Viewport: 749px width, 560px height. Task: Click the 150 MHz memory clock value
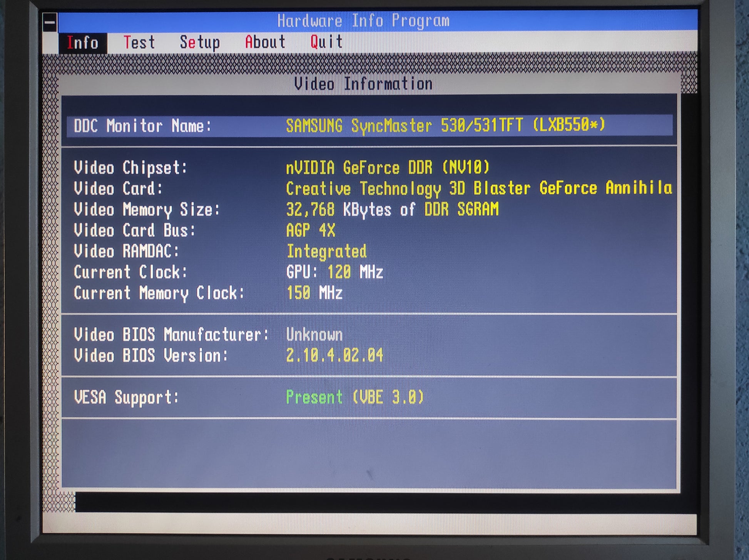coord(314,293)
